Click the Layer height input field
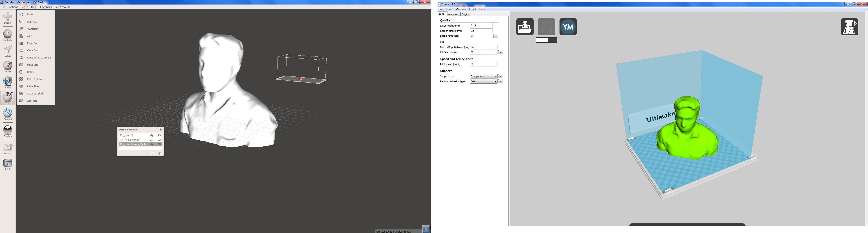Screen dimensions: 868x233 481,26
